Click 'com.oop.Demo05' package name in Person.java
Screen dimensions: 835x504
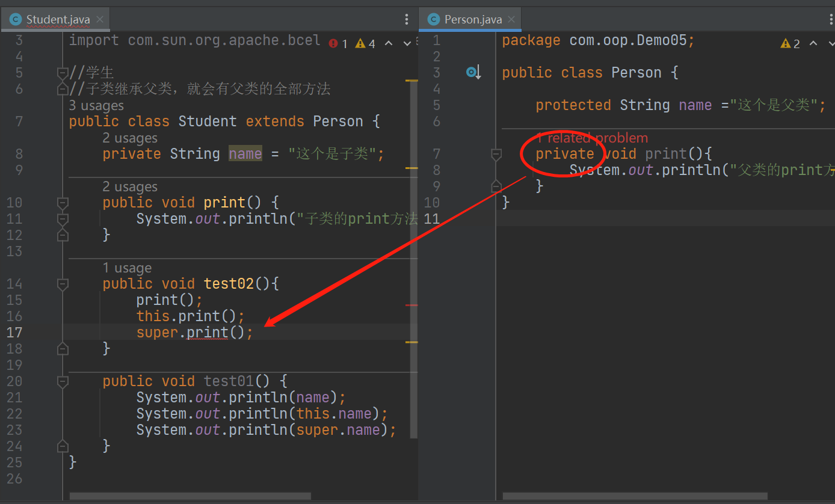click(x=629, y=40)
